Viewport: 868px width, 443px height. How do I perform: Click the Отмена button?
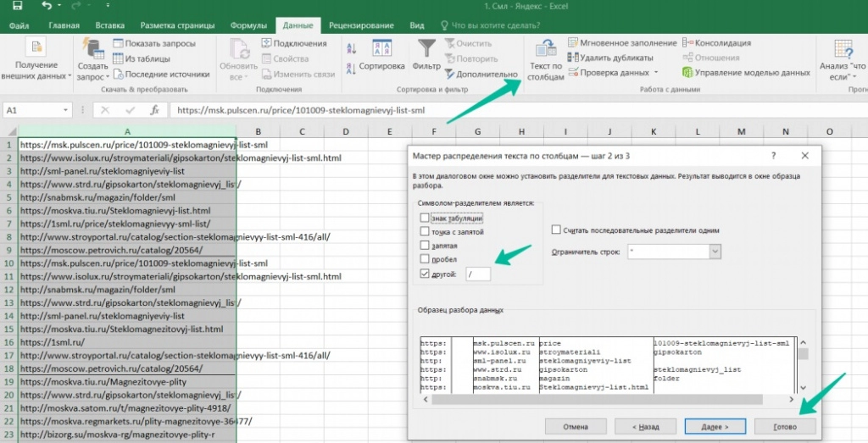(x=576, y=426)
